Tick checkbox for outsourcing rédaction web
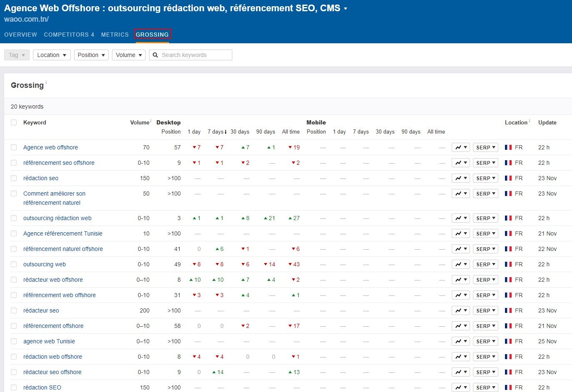The height and width of the screenshot is (392, 572). [14, 218]
